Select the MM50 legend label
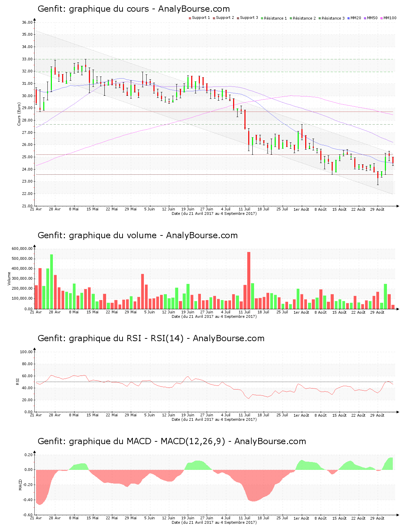Viewport: 412px width, 532px height. [372, 18]
